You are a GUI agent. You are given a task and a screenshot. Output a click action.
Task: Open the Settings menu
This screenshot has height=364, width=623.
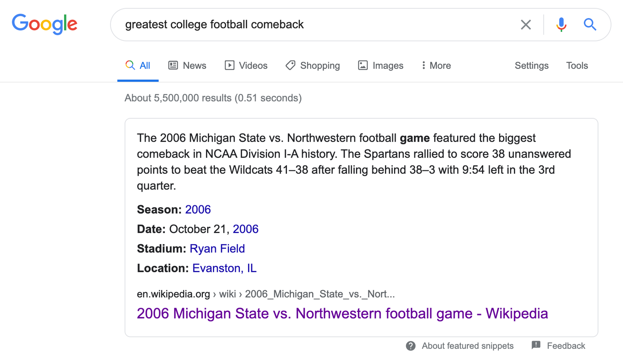pos(531,65)
